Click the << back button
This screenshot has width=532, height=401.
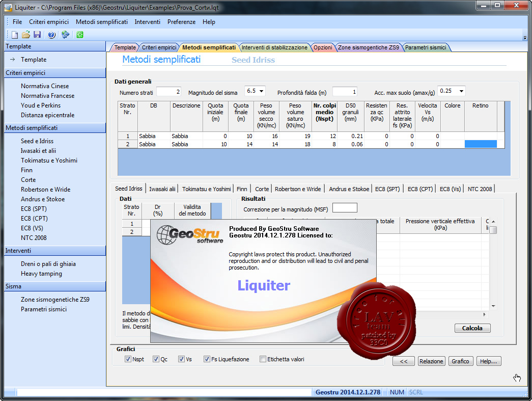coord(403,361)
